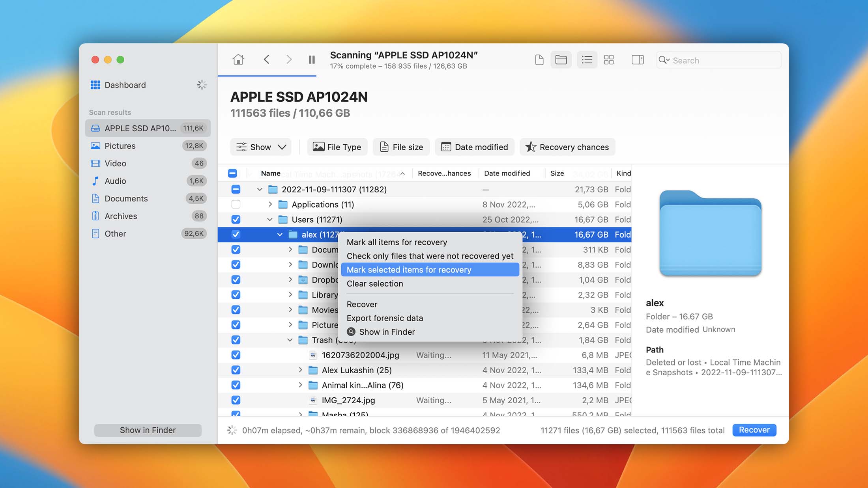868x488 pixels.
Task: Uncheck the IMG_2724.jpg checkbox
Action: pos(236,400)
